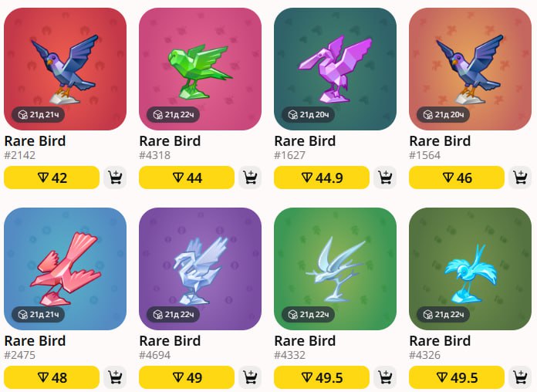Buy Rare Bird #2475 for 48 TON
Screen dimensions: 537x392
pos(52,377)
